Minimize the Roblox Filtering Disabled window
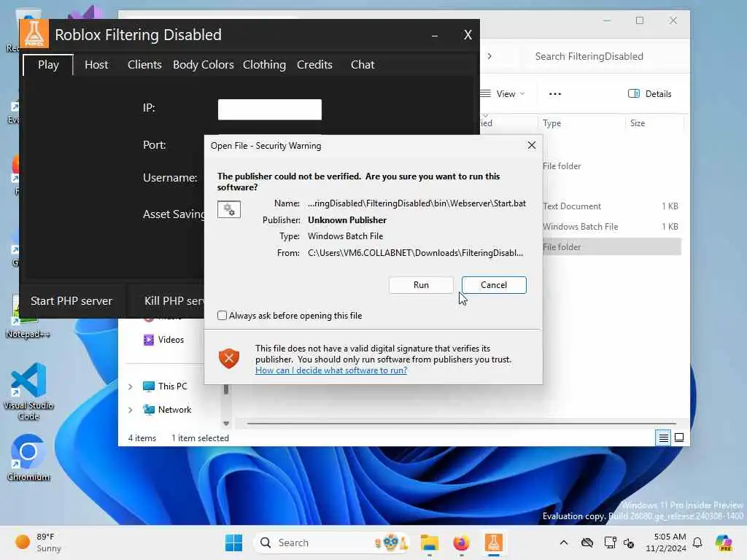747x560 pixels. coord(435,35)
